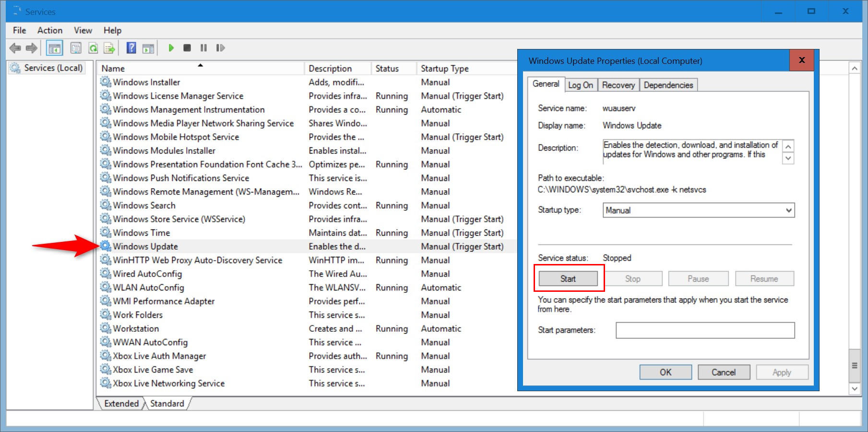The width and height of the screenshot is (868, 432).
Task: Select the Xbox Live Networking Service row
Action: (x=307, y=383)
